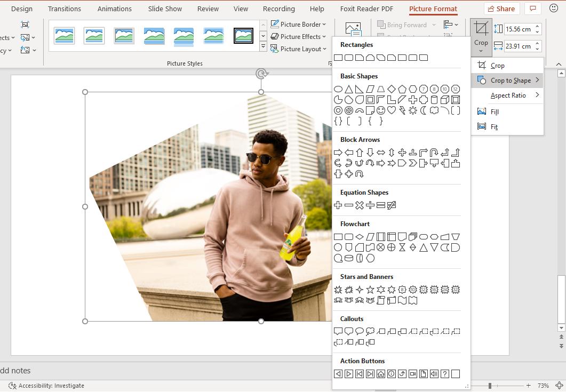Switch to the Slide Show tab
The width and height of the screenshot is (566, 392).
coord(165,9)
